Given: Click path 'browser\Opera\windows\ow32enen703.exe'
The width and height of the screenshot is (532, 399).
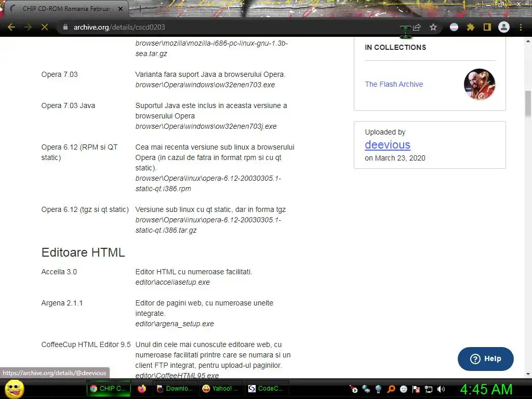Looking at the screenshot, I should [205, 85].
